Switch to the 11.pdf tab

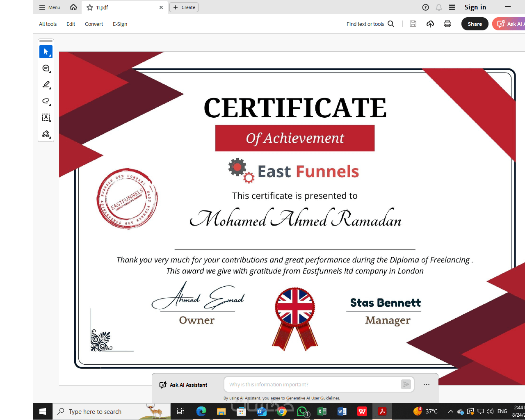tap(125, 7)
